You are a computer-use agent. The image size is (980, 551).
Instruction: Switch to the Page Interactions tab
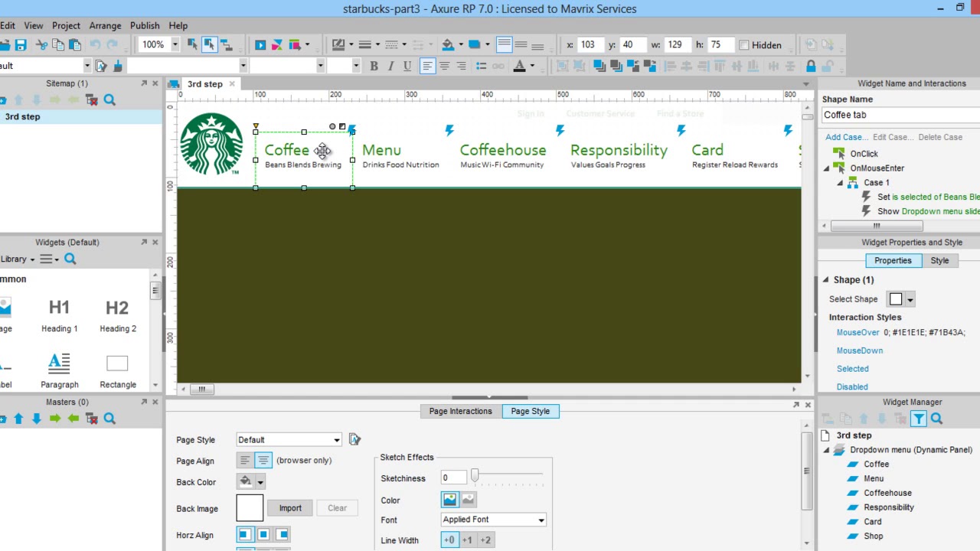[460, 411]
